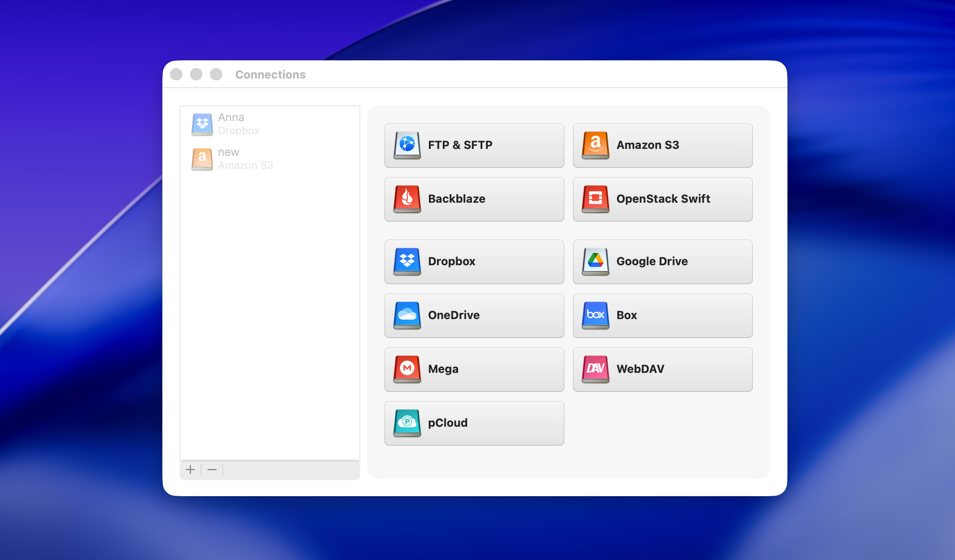Choose Google Drive cloud storage
955x560 pixels.
(x=662, y=261)
